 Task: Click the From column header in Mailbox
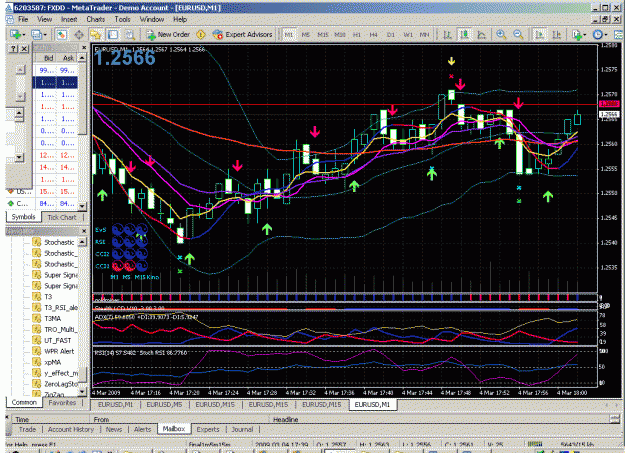(x=101, y=420)
